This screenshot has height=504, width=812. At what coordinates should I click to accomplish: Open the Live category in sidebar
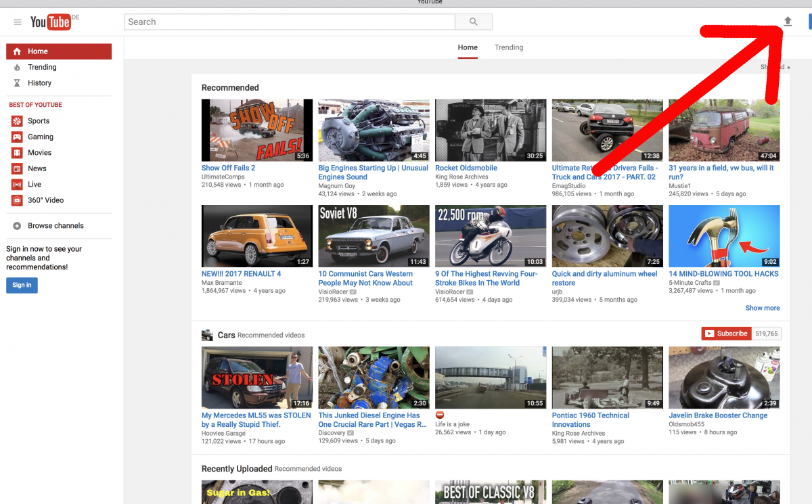pos(35,184)
